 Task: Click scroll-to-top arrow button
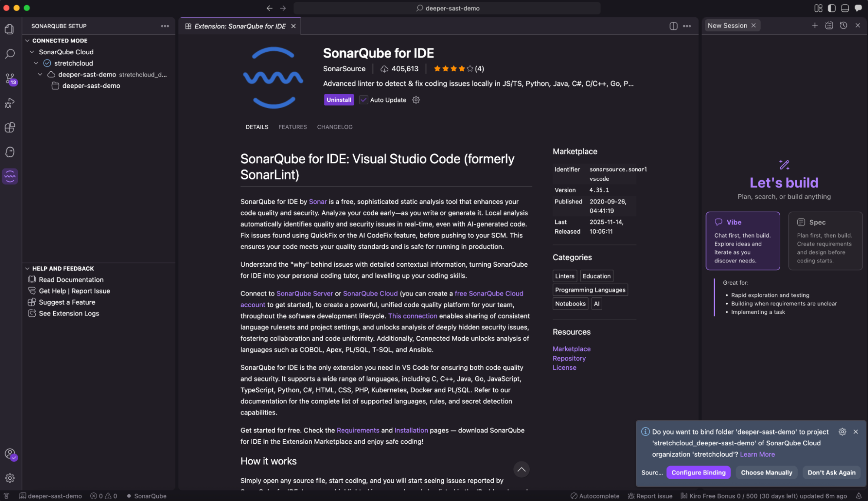tap(521, 469)
